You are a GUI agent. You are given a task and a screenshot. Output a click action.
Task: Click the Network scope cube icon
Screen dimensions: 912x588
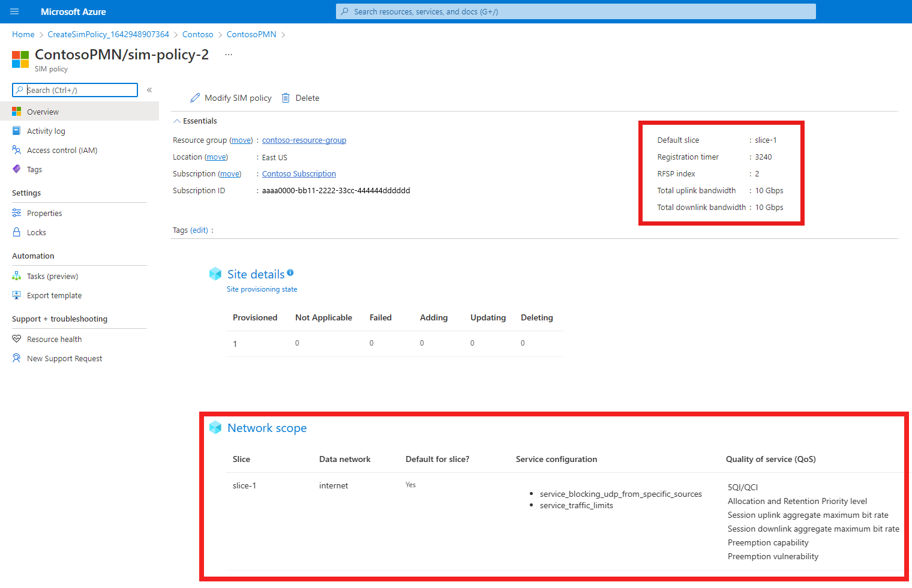[x=215, y=428]
